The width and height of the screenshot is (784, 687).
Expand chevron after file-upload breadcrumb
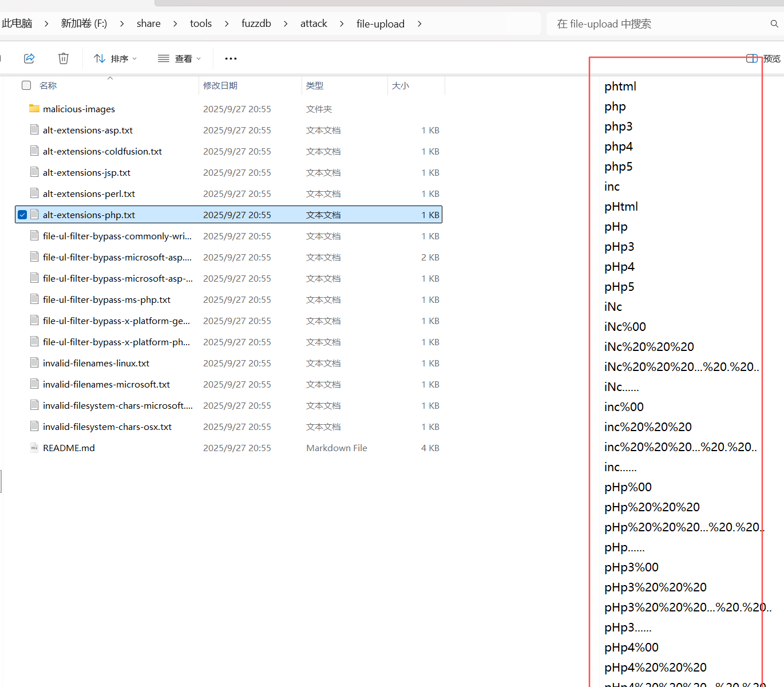coord(419,23)
